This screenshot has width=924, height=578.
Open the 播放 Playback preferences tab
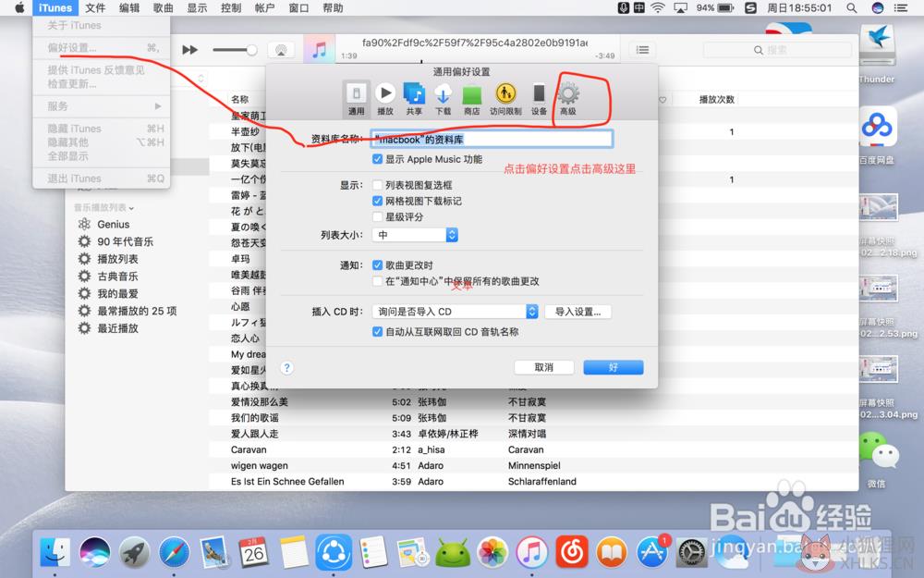pyautogui.click(x=384, y=99)
